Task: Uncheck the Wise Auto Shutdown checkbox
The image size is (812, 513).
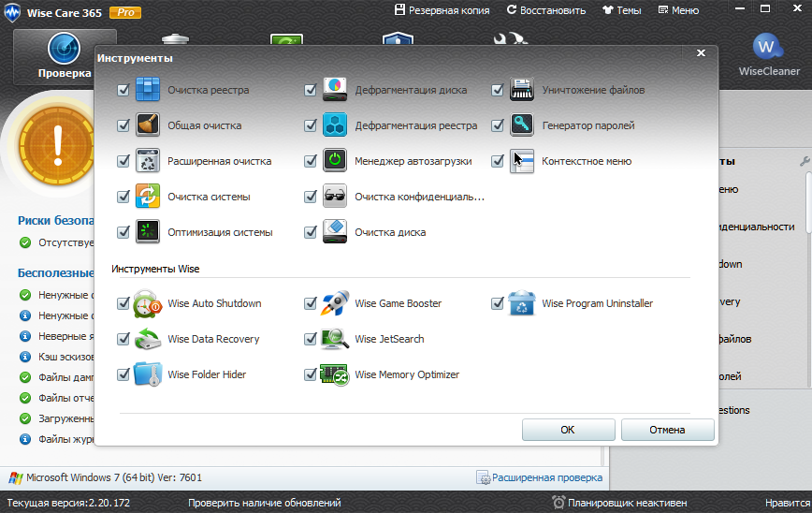Action: pos(123,303)
